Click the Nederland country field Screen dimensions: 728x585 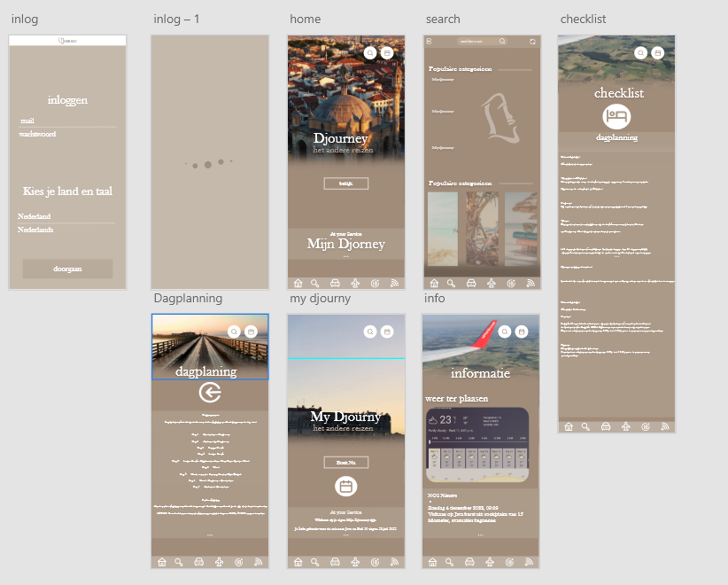[66, 216]
